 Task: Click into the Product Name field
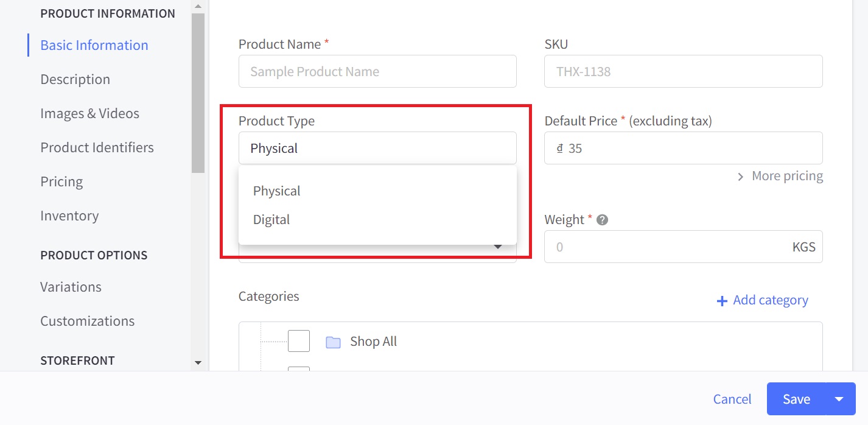click(377, 71)
